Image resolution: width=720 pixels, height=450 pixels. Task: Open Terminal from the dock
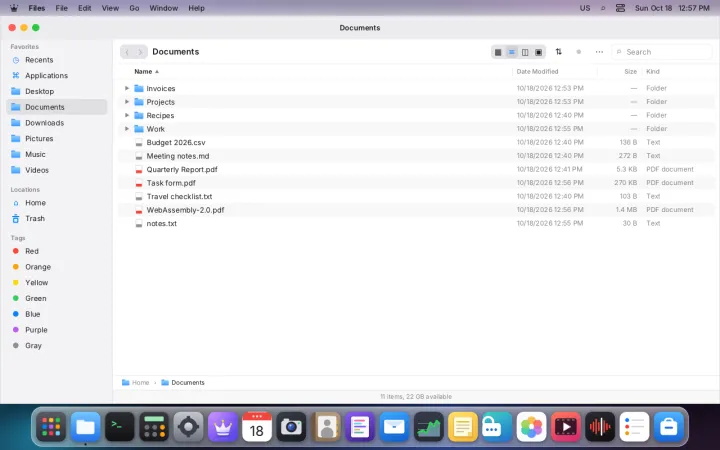click(x=120, y=427)
